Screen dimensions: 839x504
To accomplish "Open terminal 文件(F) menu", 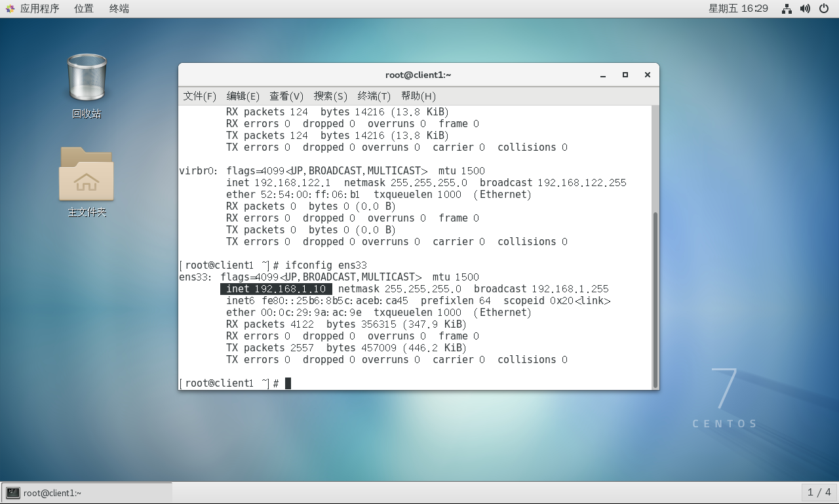I will pyautogui.click(x=199, y=96).
